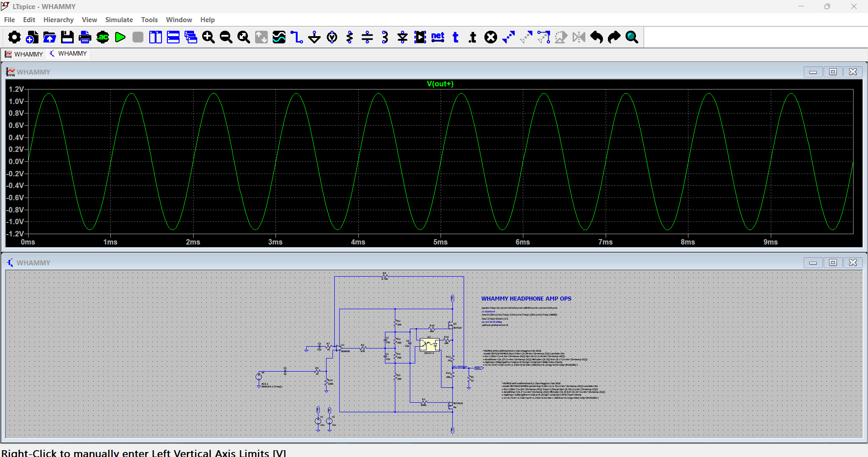Click the Find magnifier icon
Image resolution: width=868 pixels, height=457 pixels.
(632, 37)
